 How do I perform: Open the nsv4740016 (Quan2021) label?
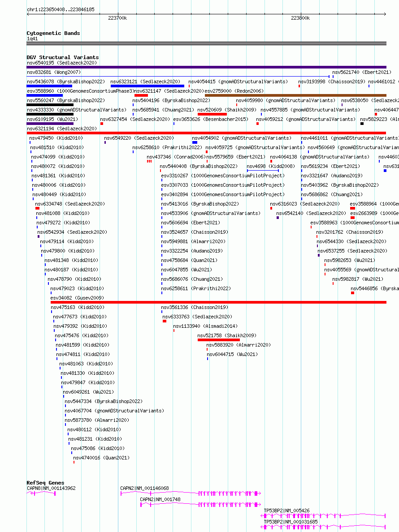101,458
